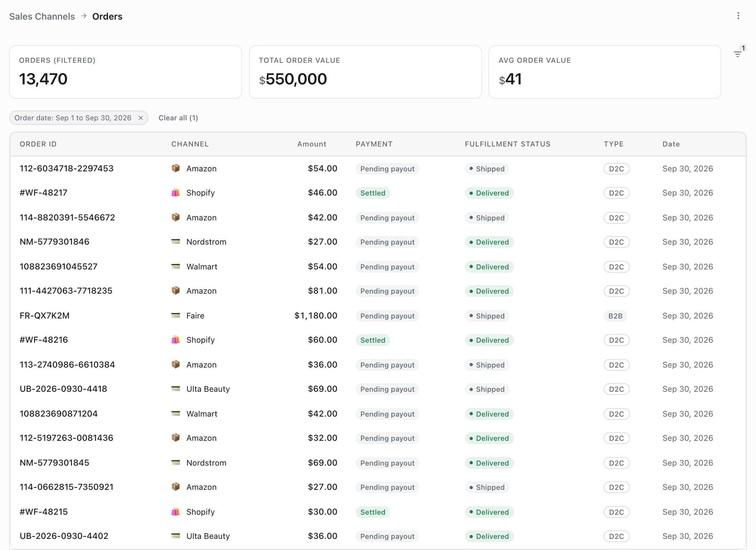The height and width of the screenshot is (550, 756).
Task: Click Shopify bag icon for order #WF-48217
Action: click(x=176, y=193)
